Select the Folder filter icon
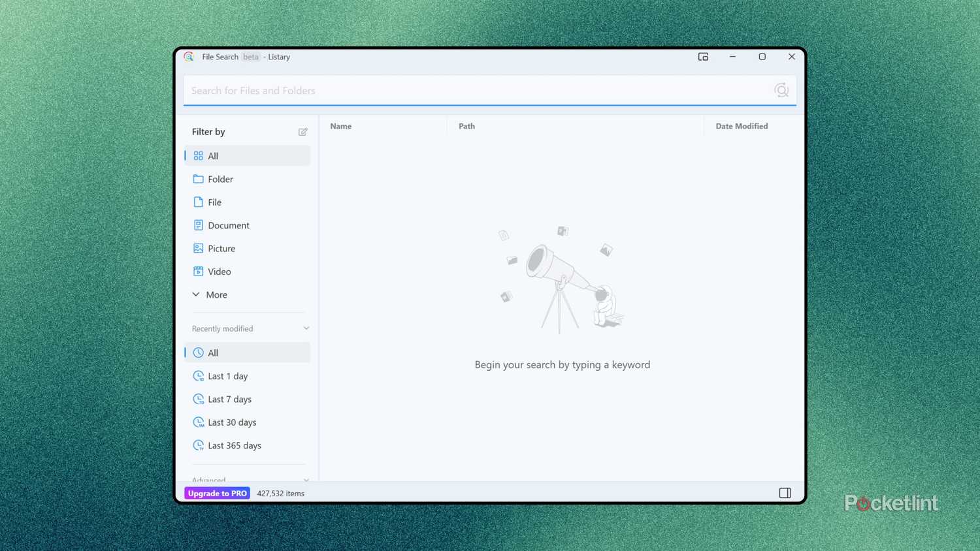This screenshot has width=980, height=551. coord(198,179)
